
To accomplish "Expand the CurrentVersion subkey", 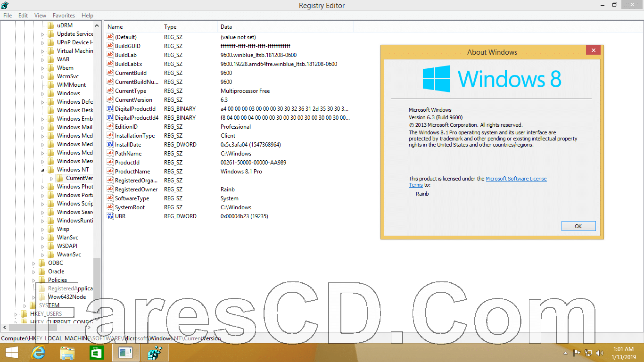I will (51, 178).
